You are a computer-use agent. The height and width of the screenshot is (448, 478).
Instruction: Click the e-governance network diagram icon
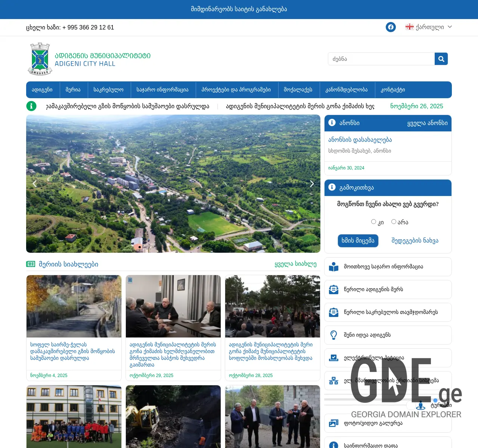pyautogui.click(x=333, y=380)
